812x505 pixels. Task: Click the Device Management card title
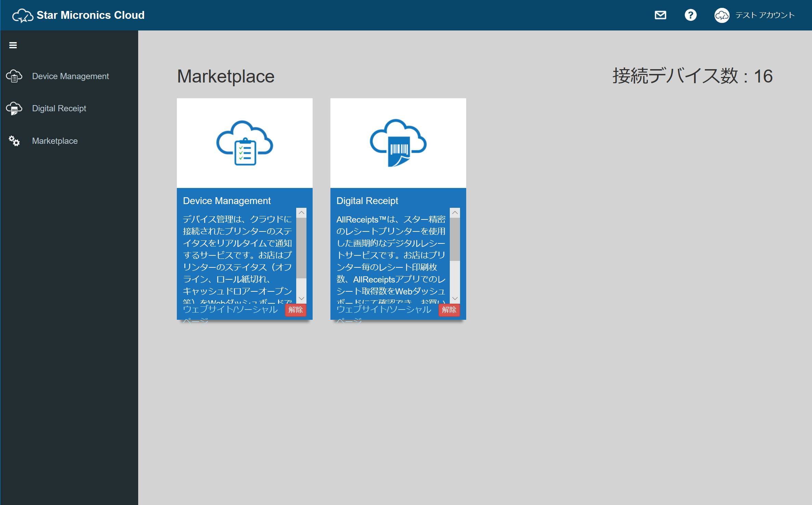(x=227, y=201)
